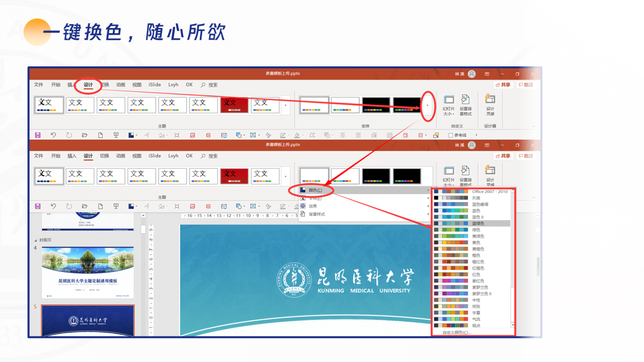
Task: Switch to 插入 tab in lower window
Action: click(72, 156)
